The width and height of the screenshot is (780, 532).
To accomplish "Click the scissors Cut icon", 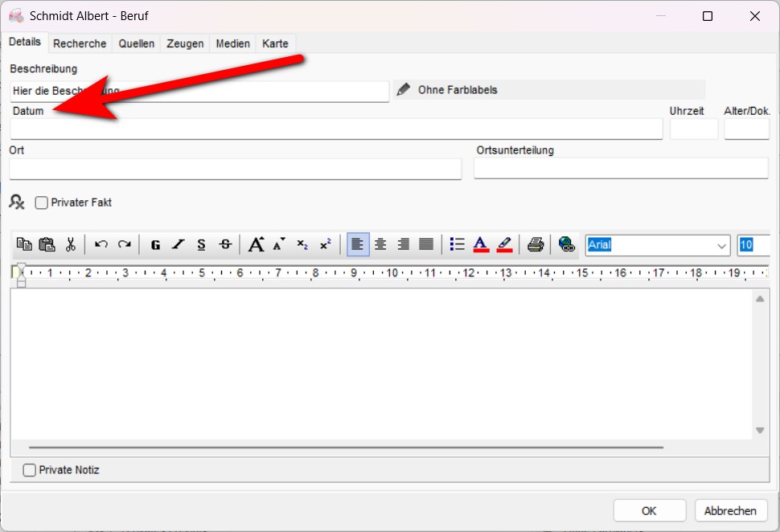I will [x=71, y=245].
